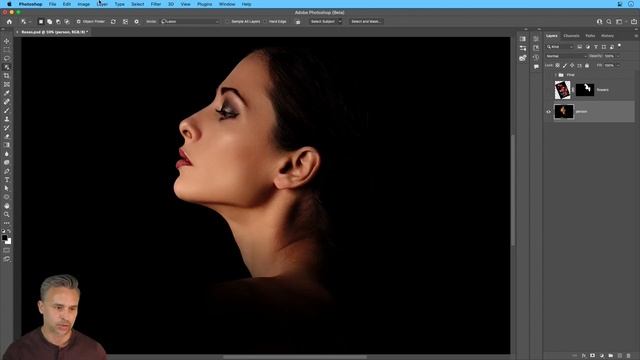Toggle Quick Mask mode
The image size is (640, 360).
pyautogui.click(x=7, y=250)
